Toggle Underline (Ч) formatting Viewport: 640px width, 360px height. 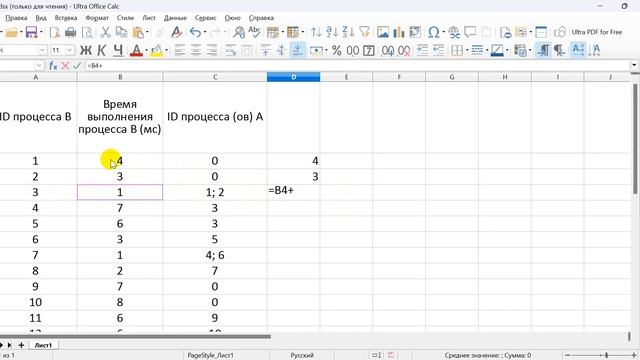[118, 50]
